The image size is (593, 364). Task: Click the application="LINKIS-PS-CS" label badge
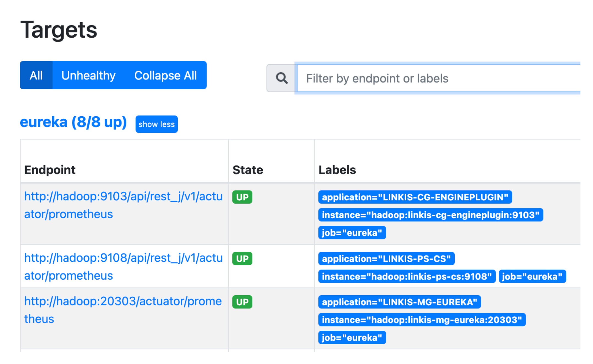tap(386, 259)
